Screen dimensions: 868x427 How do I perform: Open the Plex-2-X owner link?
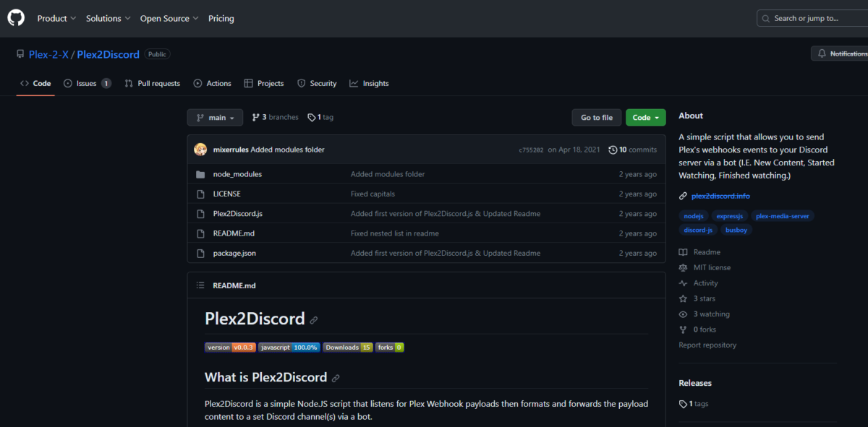coord(48,54)
